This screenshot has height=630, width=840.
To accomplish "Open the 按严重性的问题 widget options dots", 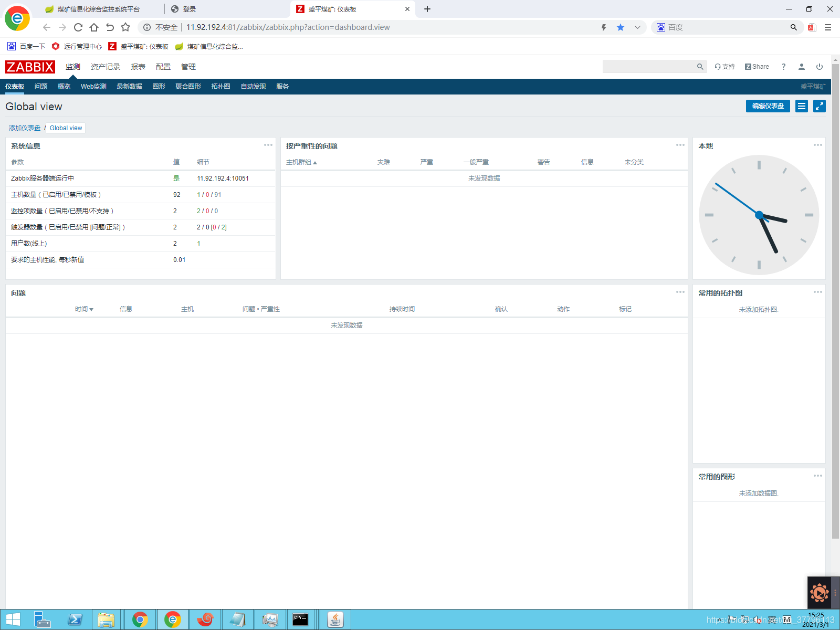I will (680, 145).
